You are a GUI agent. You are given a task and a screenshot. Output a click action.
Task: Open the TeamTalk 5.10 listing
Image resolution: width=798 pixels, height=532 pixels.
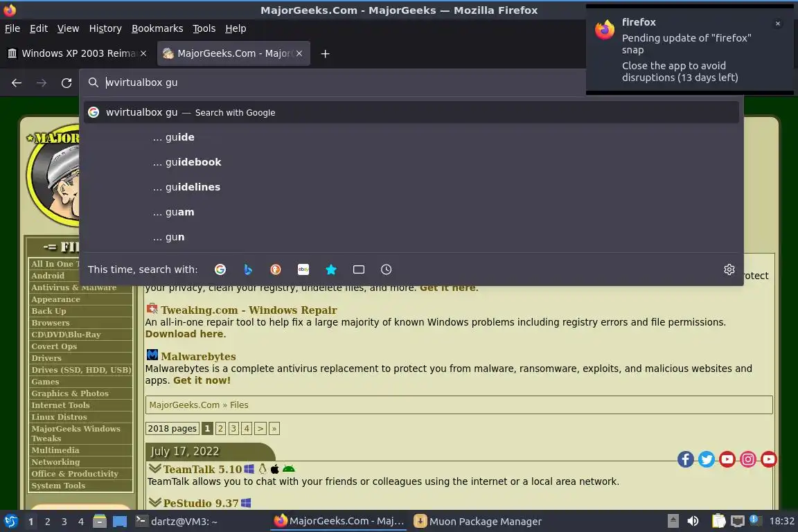(x=202, y=470)
